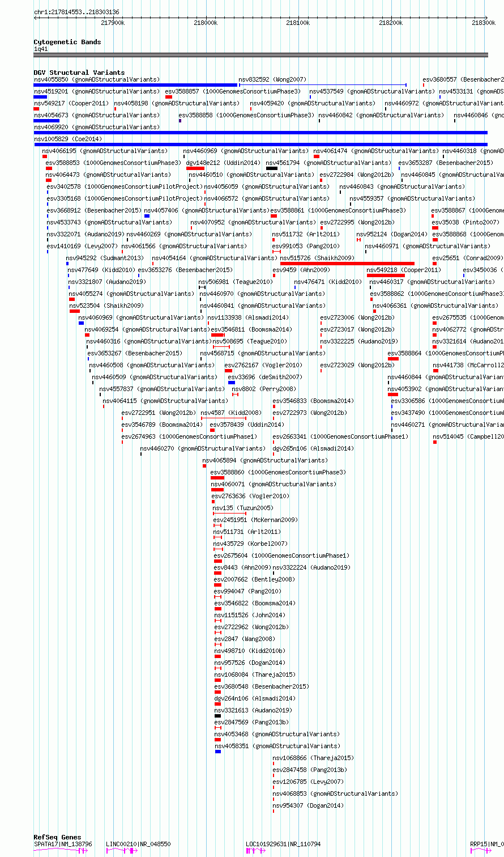Click the red dgv148e212 variant bar
504x857 pixels.
[x=195, y=168]
